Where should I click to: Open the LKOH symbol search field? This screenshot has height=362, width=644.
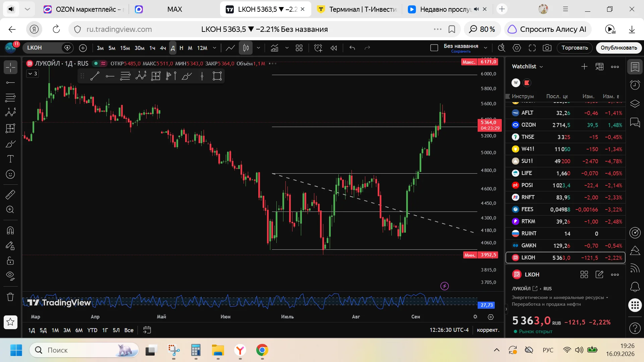tap(49, 48)
